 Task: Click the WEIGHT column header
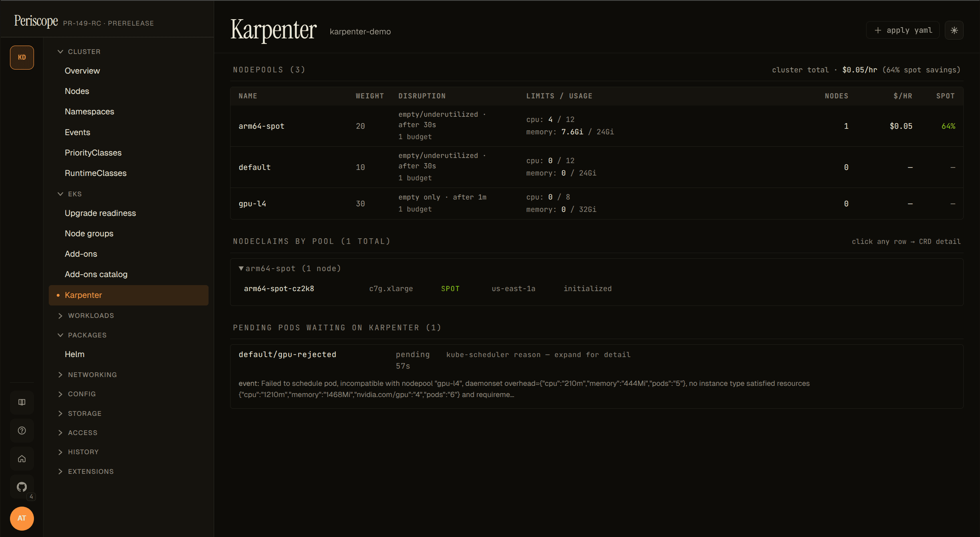click(x=370, y=96)
